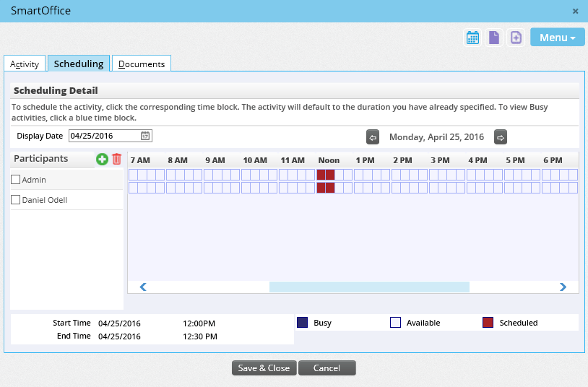Click the solid purple document icon
Viewport: 588px width, 387px height.
coord(494,38)
